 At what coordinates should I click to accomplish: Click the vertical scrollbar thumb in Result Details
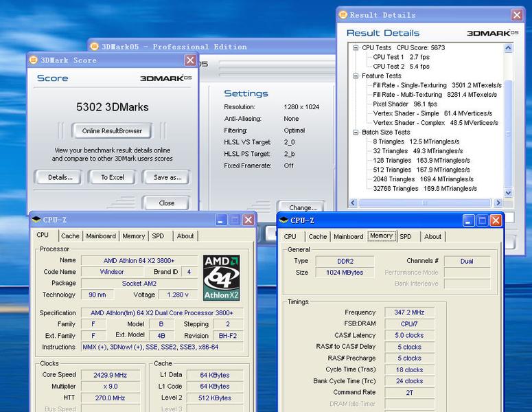(x=508, y=134)
